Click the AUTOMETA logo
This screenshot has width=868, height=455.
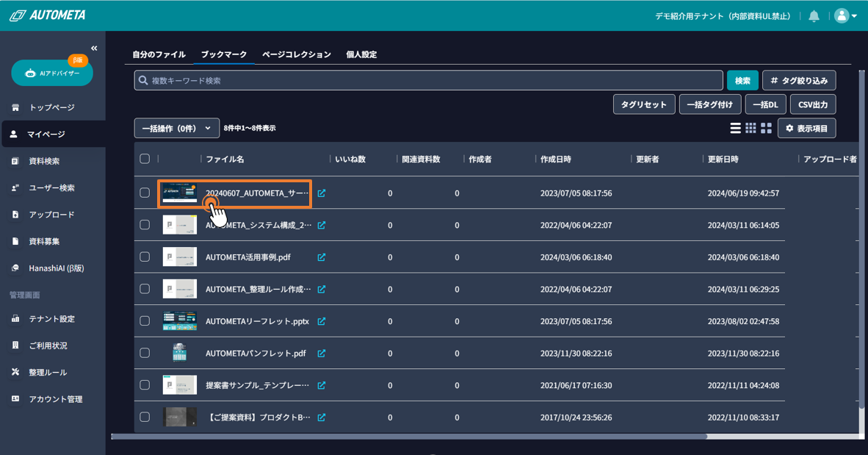coord(48,15)
